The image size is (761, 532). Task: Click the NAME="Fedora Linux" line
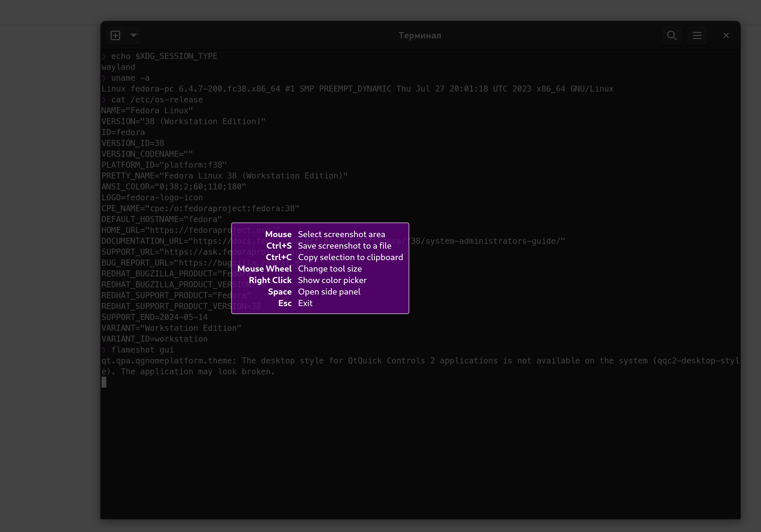click(147, 111)
